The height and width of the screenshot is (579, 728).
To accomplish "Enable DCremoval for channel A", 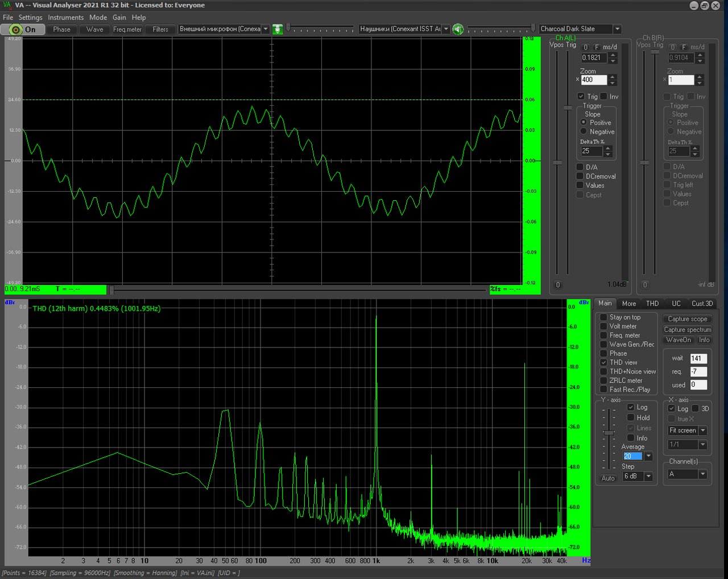I will (580, 176).
